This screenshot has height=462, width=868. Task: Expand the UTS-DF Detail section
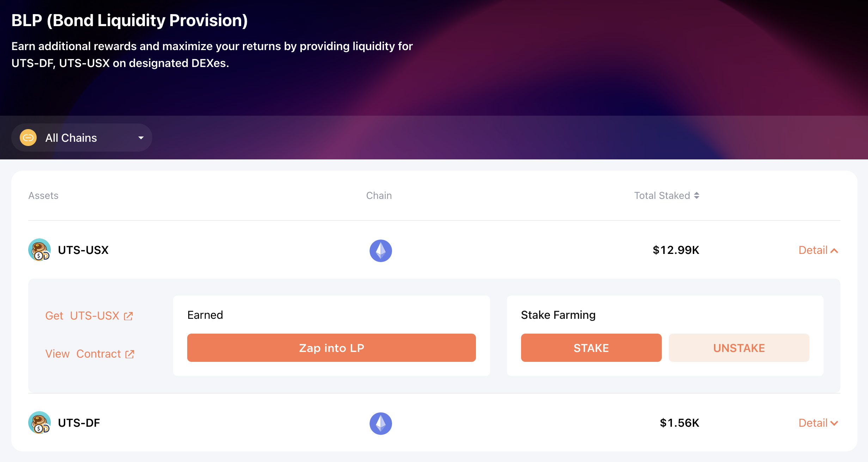818,423
